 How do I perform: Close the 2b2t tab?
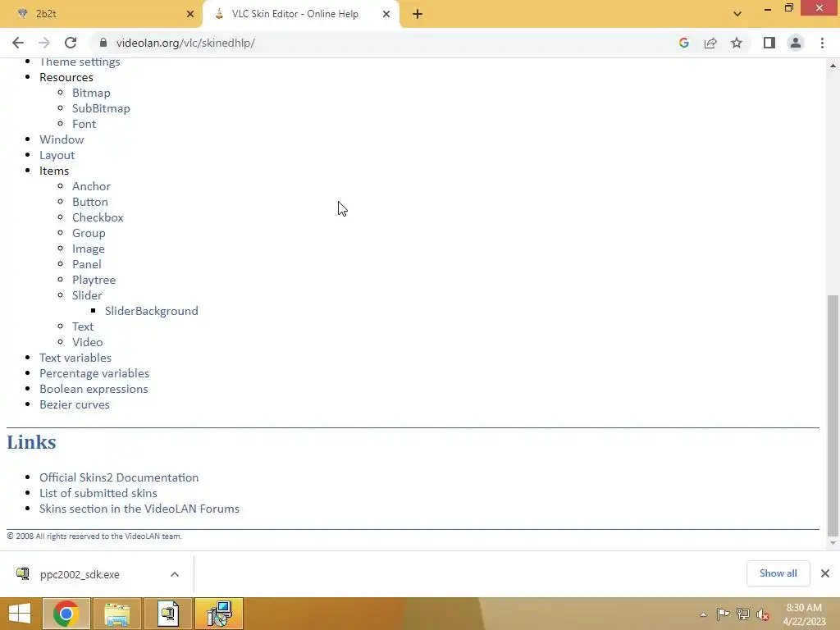point(190,15)
